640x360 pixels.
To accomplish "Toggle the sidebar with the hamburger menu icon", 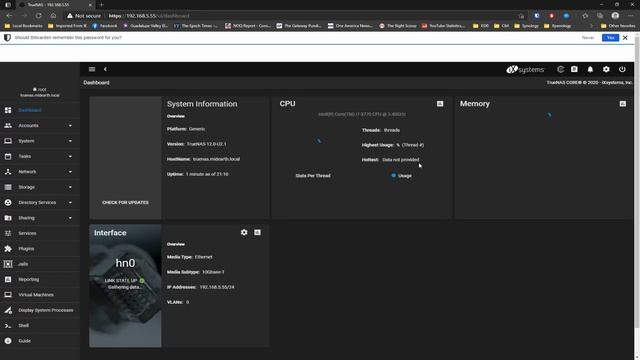I will pyautogui.click(x=92, y=69).
